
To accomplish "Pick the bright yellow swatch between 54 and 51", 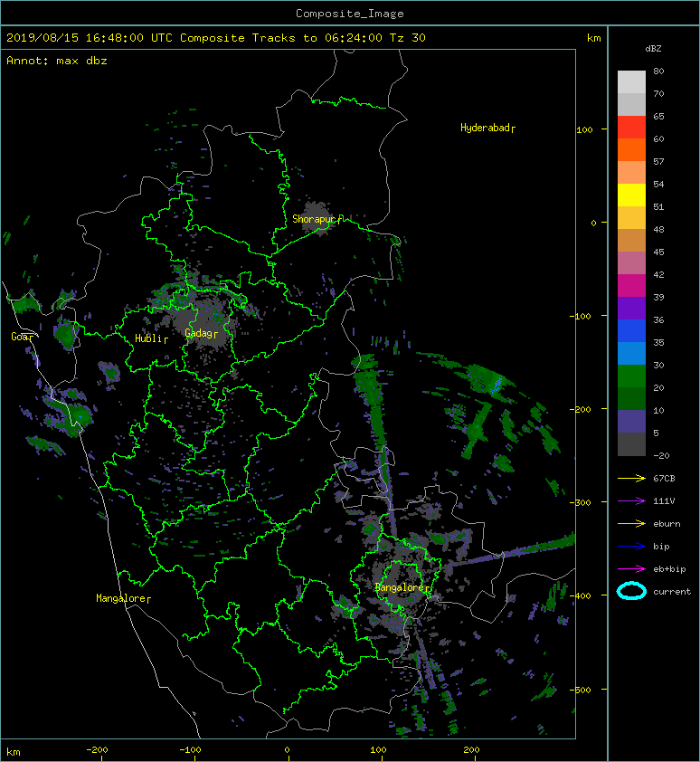I will pyautogui.click(x=631, y=195).
